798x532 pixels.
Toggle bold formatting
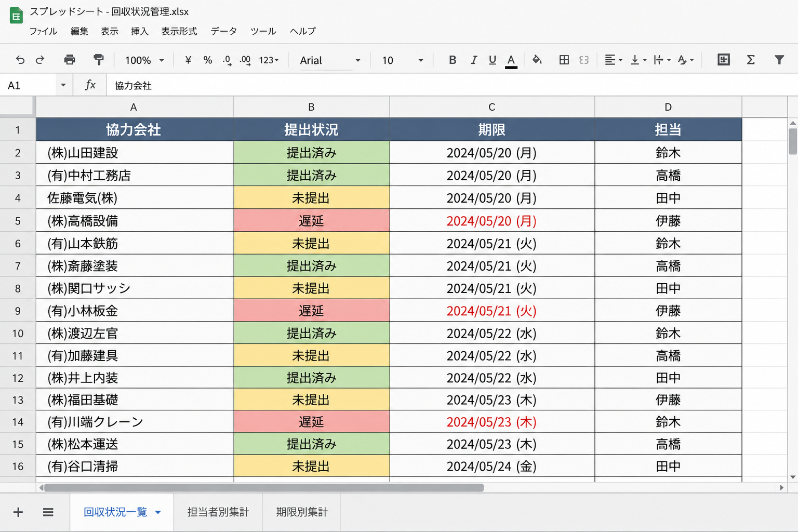pyautogui.click(x=453, y=60)
